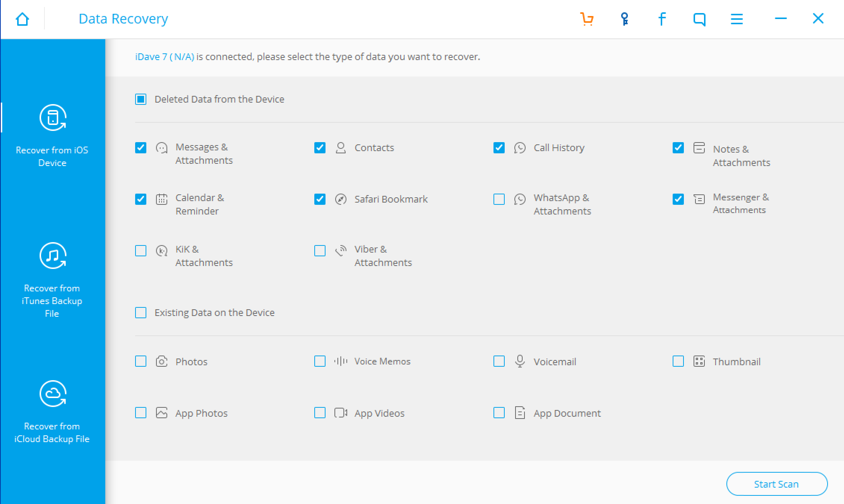This screenshot has width=844, height=504.
Task: Enable WhatsApp & Attachments checkbox
Action: [x=499, y=199]
